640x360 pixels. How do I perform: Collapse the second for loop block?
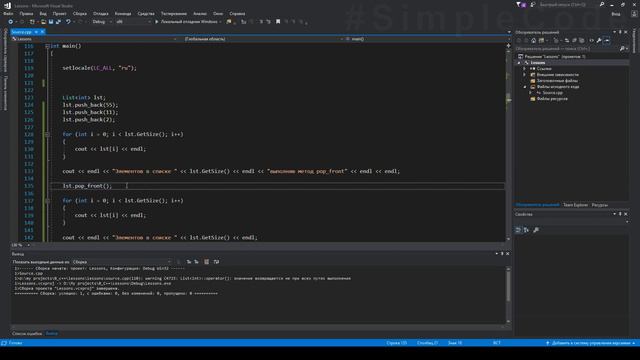pyautogui.click(x=47, y=201)
